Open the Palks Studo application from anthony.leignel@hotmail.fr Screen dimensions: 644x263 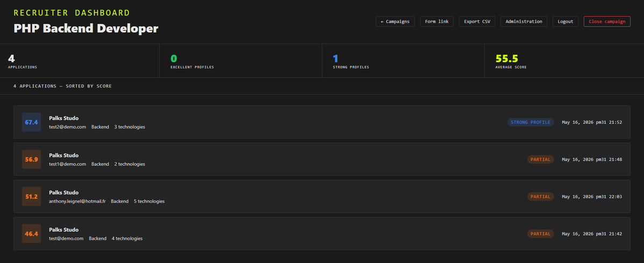click(322, 196)
